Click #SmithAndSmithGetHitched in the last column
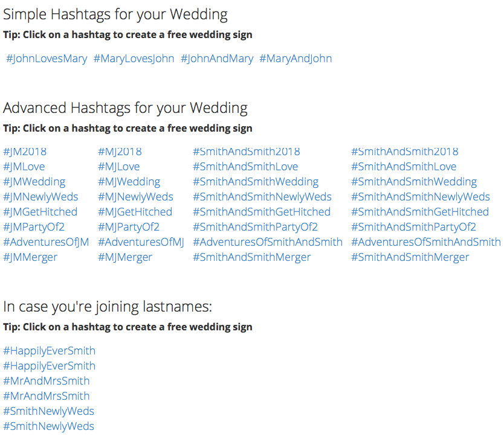The image size is (504, 436). [420, 212]
